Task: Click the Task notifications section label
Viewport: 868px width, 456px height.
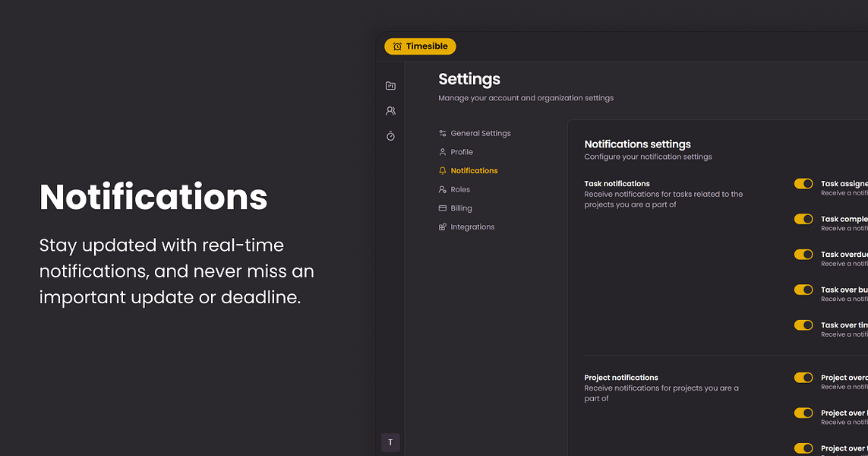Action: 617,184
